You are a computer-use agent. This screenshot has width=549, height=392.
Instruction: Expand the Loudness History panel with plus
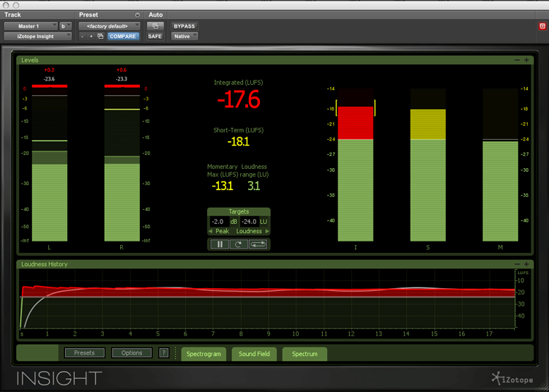tap(526, 264)
